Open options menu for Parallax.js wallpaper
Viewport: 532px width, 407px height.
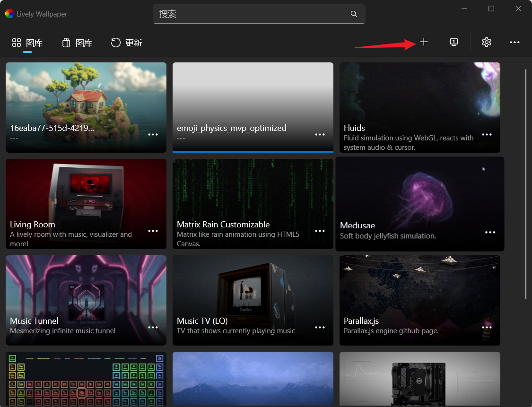(487, 327)
